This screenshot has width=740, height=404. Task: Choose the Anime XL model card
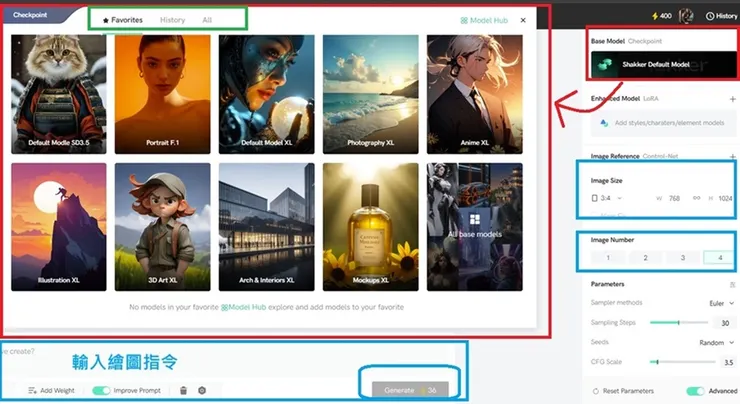tap(475, 94)
